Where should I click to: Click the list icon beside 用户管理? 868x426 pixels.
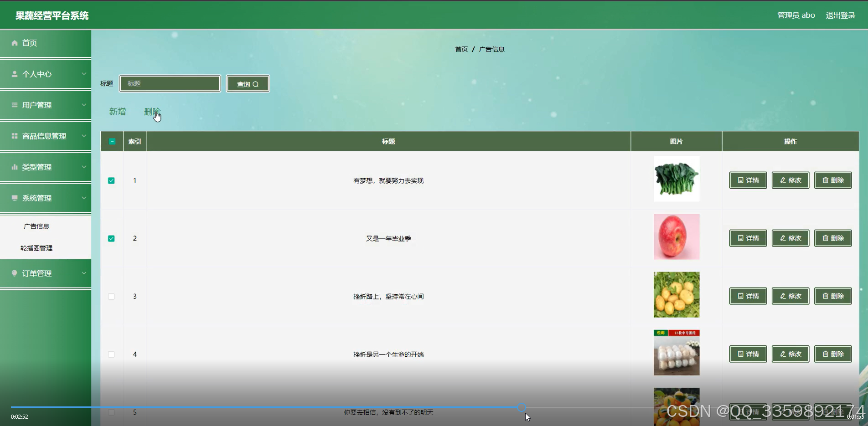click(15, 105)
